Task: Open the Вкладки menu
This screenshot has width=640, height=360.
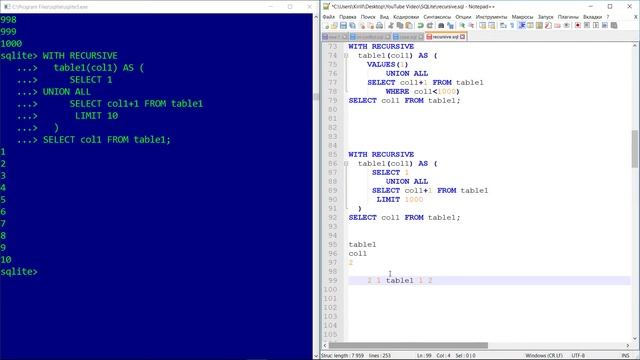Action: pyautogui.click(x=593, y=17)
